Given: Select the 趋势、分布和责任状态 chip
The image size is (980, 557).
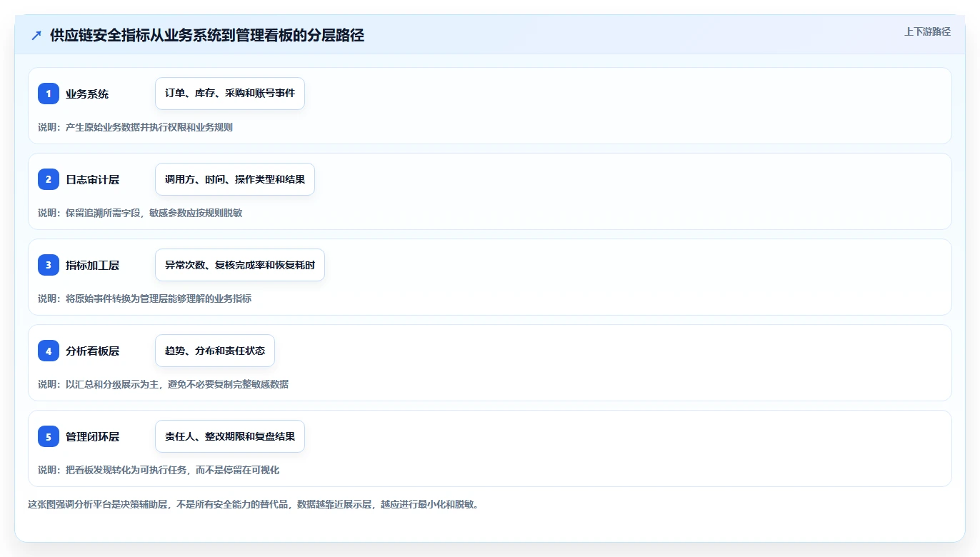Looking at the screenshot, I should [x=215, y=351].
